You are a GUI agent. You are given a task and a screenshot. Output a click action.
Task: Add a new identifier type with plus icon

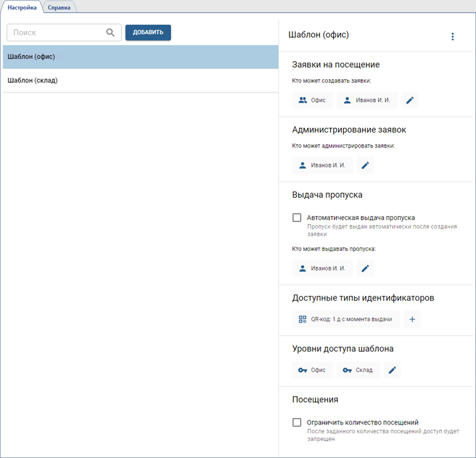(x=412, y=319)
